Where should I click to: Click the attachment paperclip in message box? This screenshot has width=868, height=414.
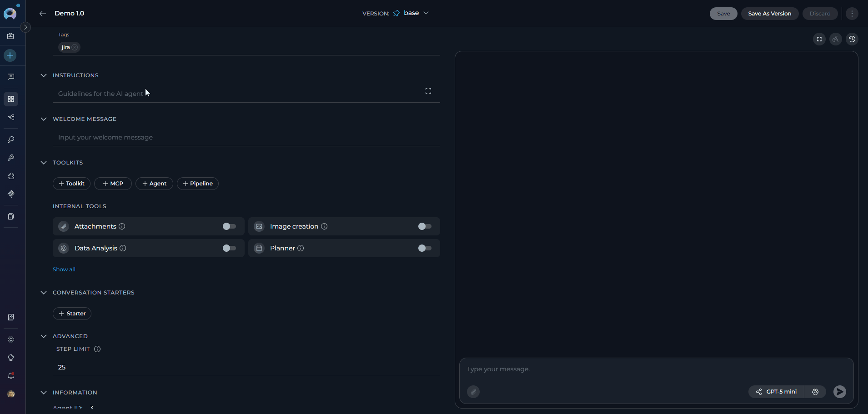[x=473, y=392]
